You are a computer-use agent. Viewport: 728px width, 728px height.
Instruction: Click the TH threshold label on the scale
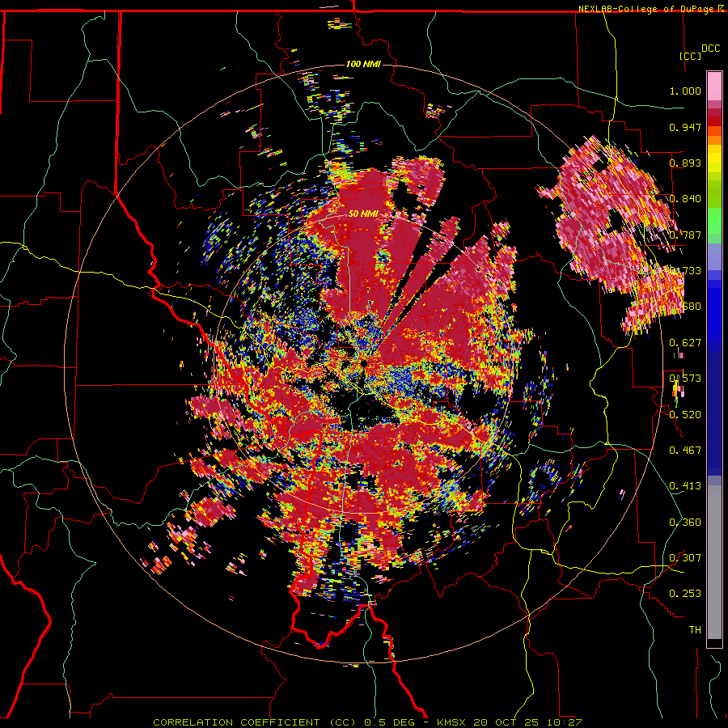(695, 629)
